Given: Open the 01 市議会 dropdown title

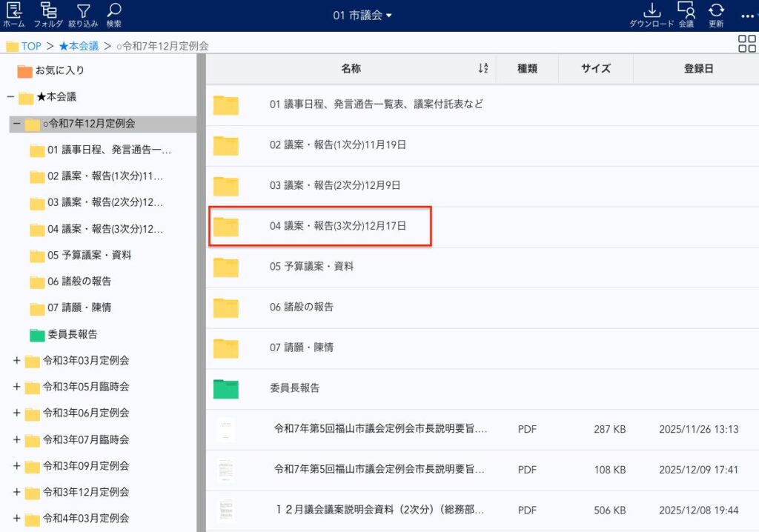Looking at the screenshot, I should click(362, 15).
